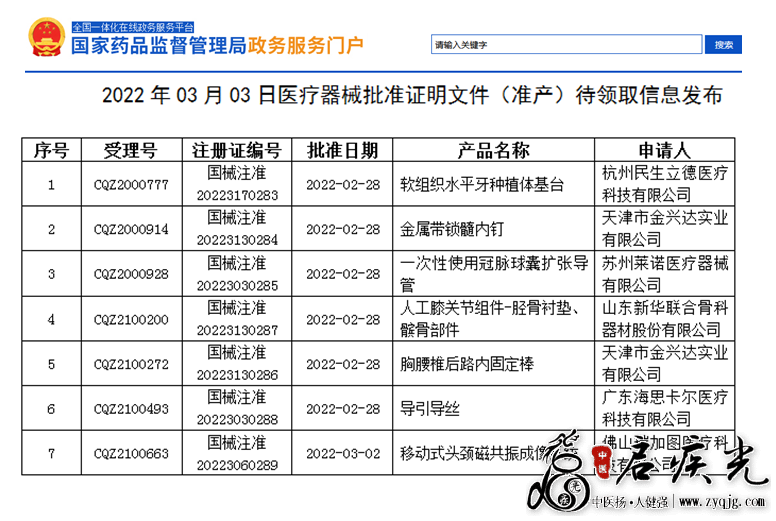The height and width of the screenshot is (521, 776).
Task: Click product name 移动式头颈磁共振成像
Action: coord(473,454)
